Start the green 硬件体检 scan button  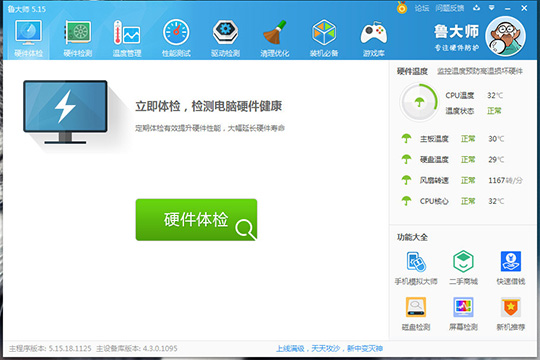point(196,219)
